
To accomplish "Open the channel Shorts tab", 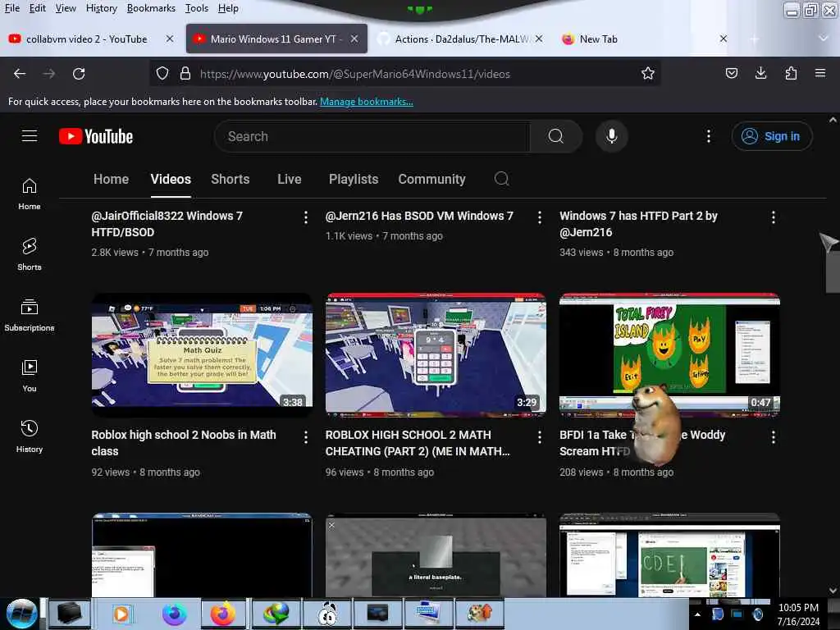I will [230, 179].
